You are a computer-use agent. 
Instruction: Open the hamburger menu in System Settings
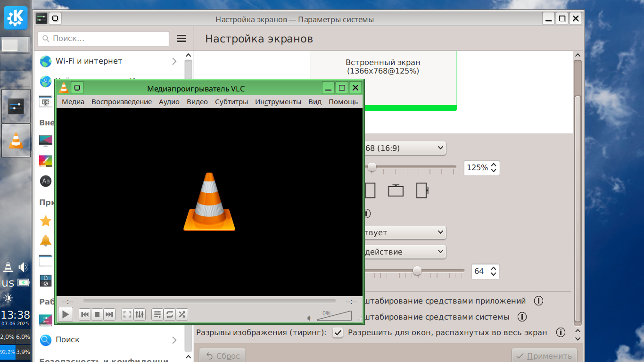click(182, 39)
